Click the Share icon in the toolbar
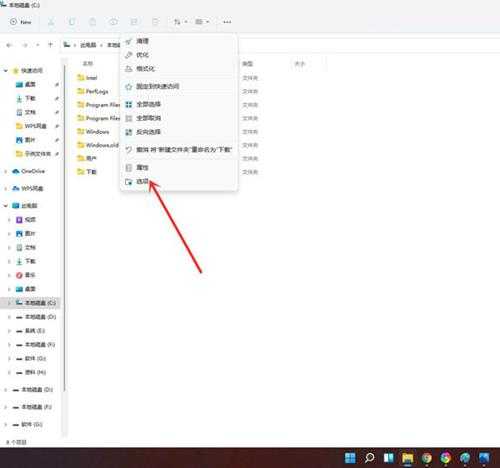Image resolution: width=500 pixels, height=468 pixels. [x=134, y=22]
